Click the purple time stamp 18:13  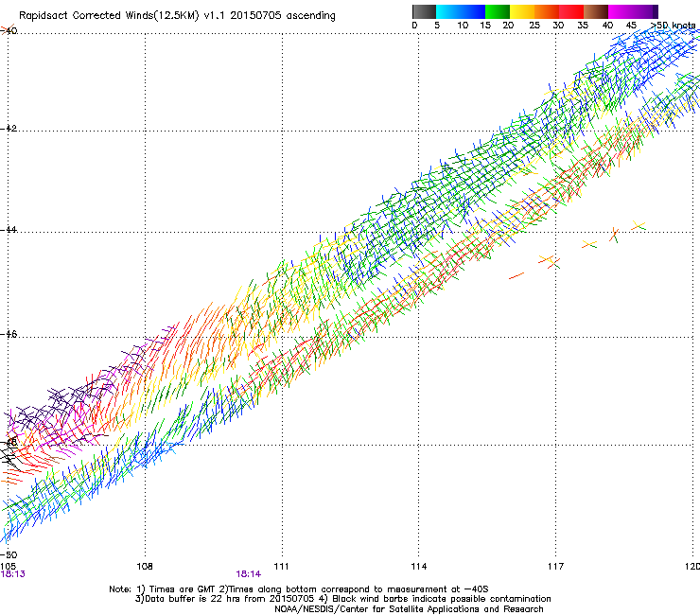[x=13, y=574]
